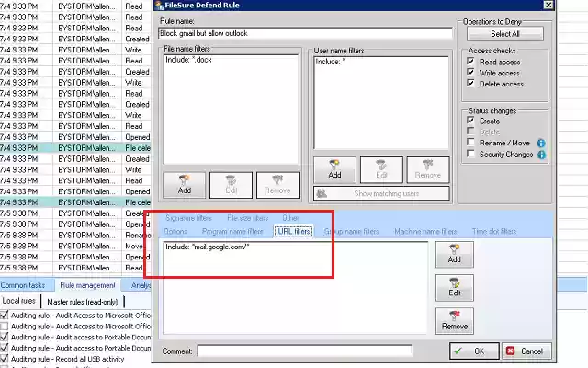This screenshot has height=368, width=588.
Task: Confirm the rule with OK
Action: [x=474, y=351]
